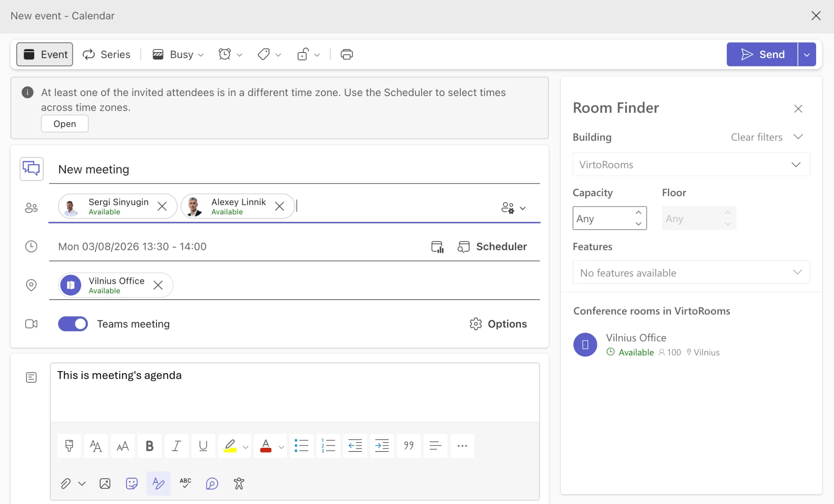
Task: Open the font color dropdown arrow
Action: pos(281,447)
